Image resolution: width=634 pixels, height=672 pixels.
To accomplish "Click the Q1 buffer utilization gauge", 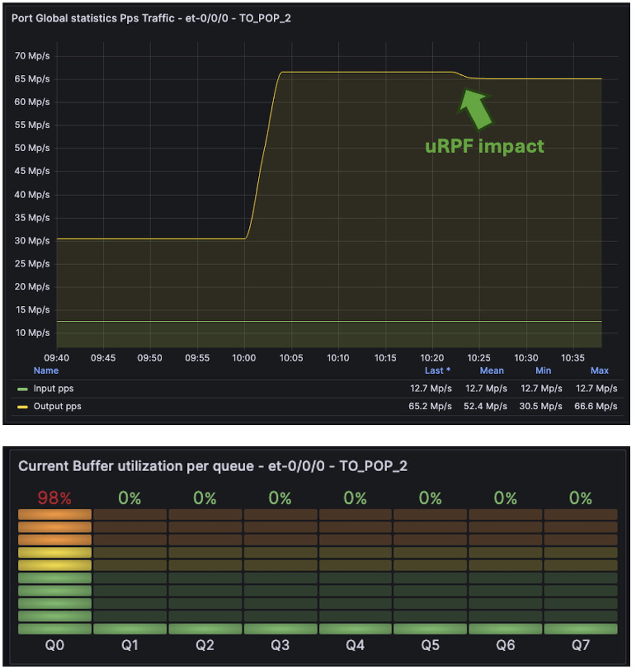I will [130, 571].
